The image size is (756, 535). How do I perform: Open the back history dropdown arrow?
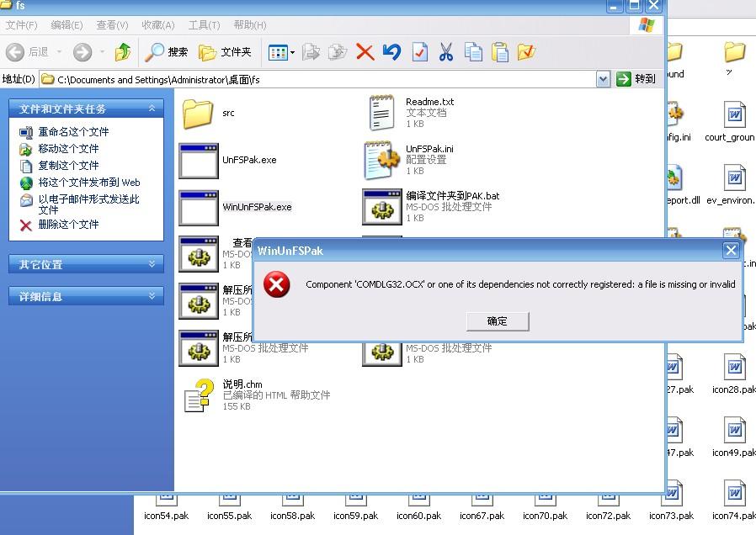(x=59, y=51)
